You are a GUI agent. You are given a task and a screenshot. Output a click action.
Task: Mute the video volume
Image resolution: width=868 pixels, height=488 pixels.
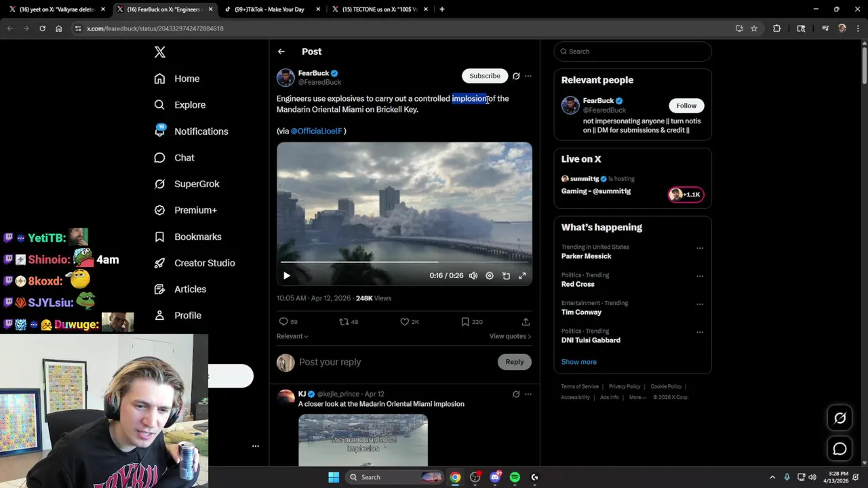(473, 276)
